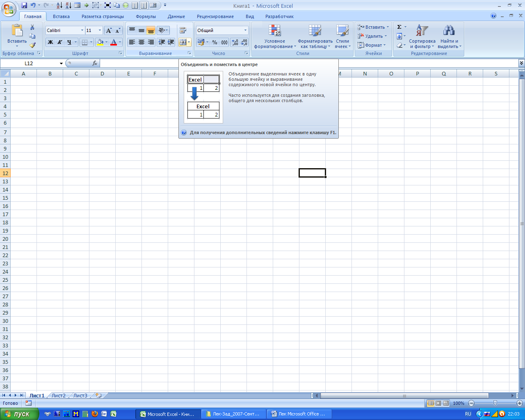Click the AutoSum sigma icon

point(399,27)
